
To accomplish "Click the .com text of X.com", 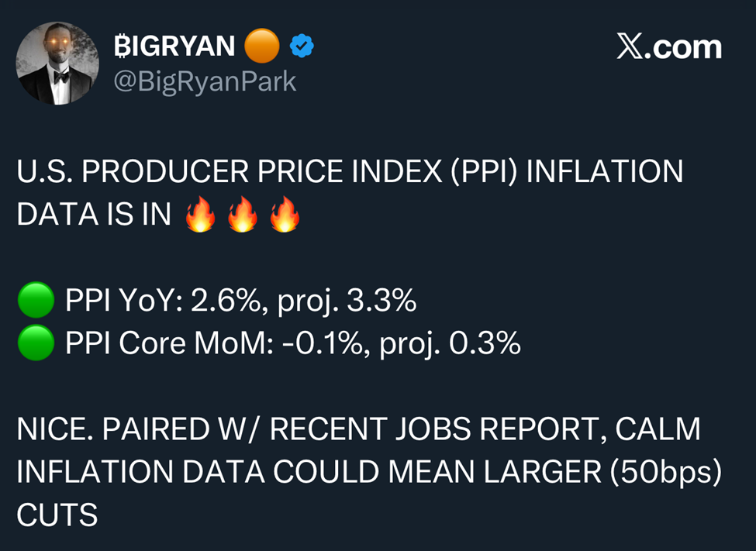I will pyautogui.click(x=685, y=48).
